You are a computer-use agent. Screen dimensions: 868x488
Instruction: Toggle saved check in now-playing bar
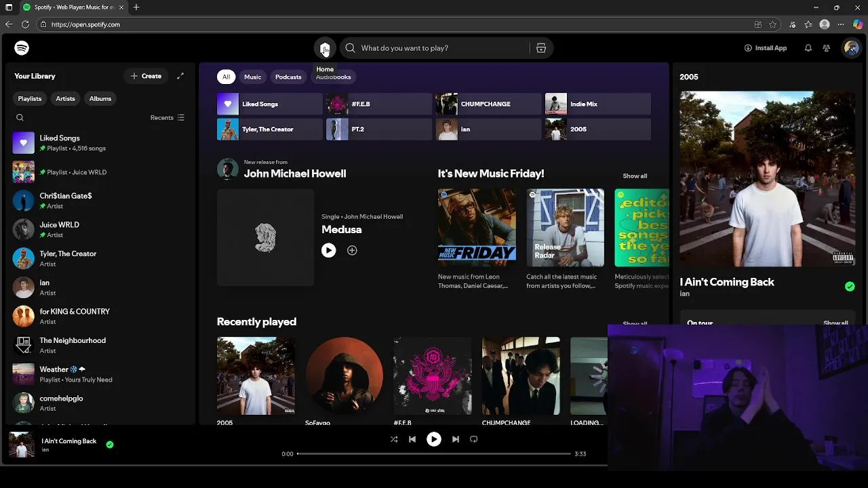point(110,445)
